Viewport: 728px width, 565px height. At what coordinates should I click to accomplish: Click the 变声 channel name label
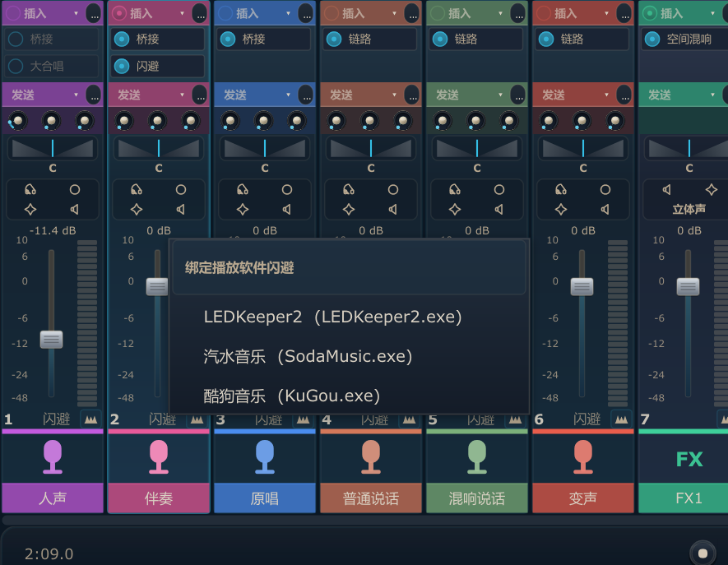click(583, 498)
